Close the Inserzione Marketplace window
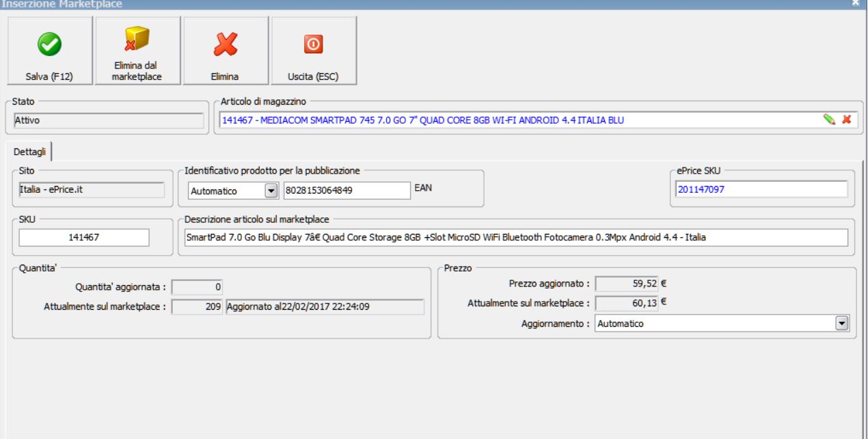 click(x=855, y=4)
